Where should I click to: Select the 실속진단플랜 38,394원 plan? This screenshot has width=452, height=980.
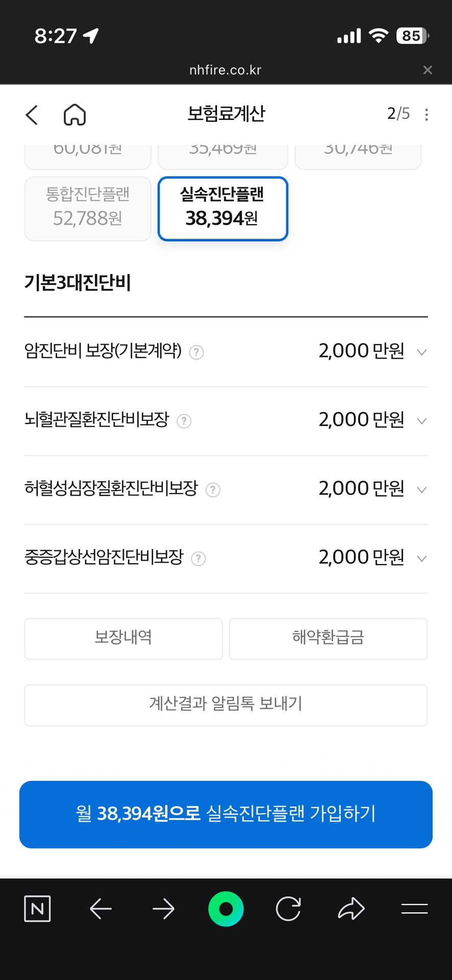223,208
